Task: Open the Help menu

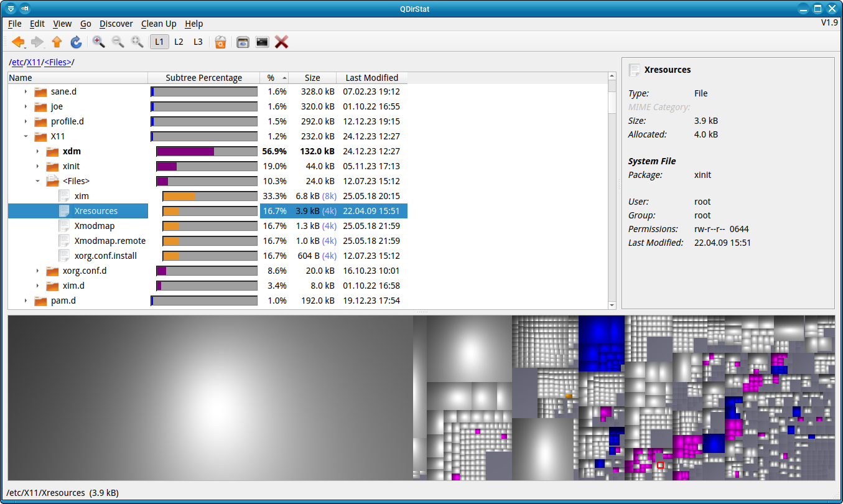Action: click(x=194, y=24)
